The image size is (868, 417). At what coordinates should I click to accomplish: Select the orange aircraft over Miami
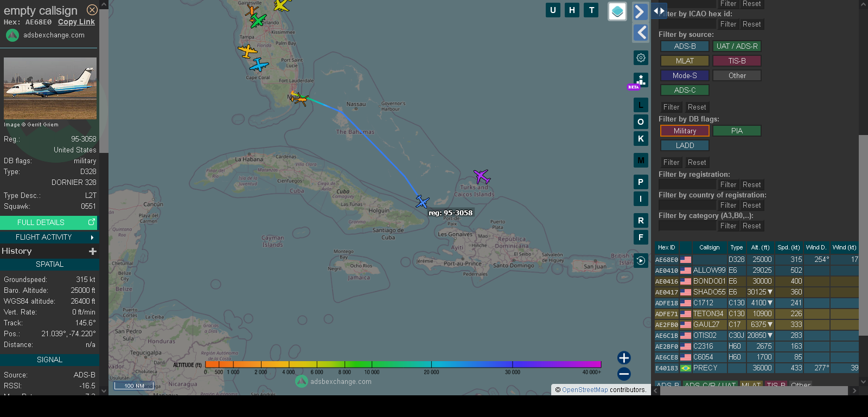click(299, 99)
